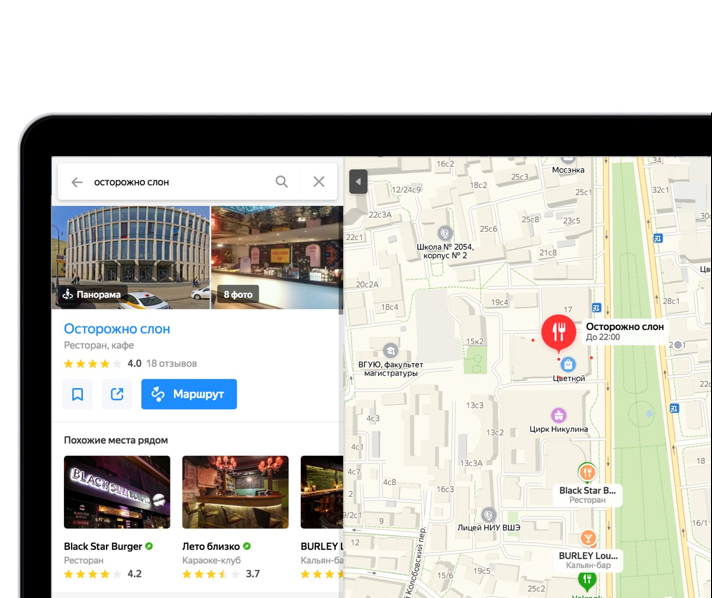
Task: Click the 'Похожие места рядом' heading
Action: [116, 440]
